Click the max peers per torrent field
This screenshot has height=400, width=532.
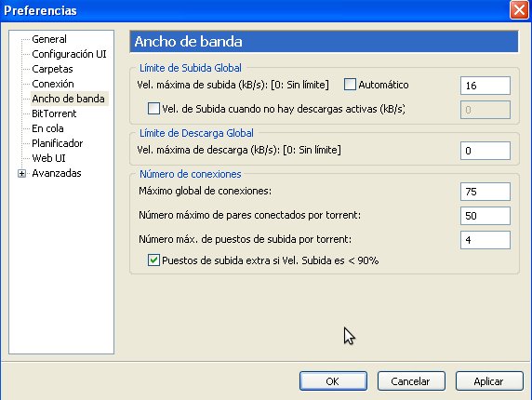click(x=485, y=216)
